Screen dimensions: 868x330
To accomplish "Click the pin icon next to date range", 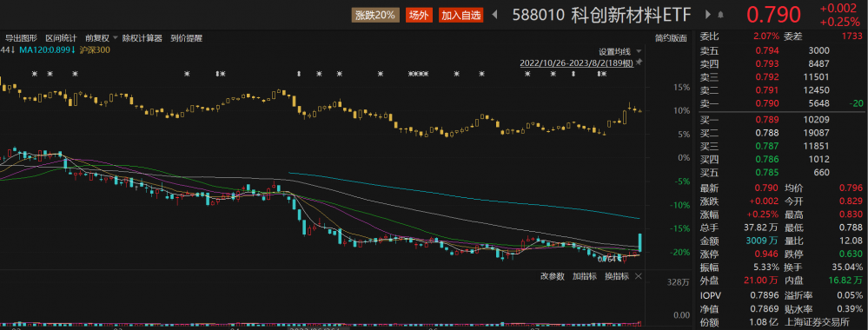I will point(639,63).
